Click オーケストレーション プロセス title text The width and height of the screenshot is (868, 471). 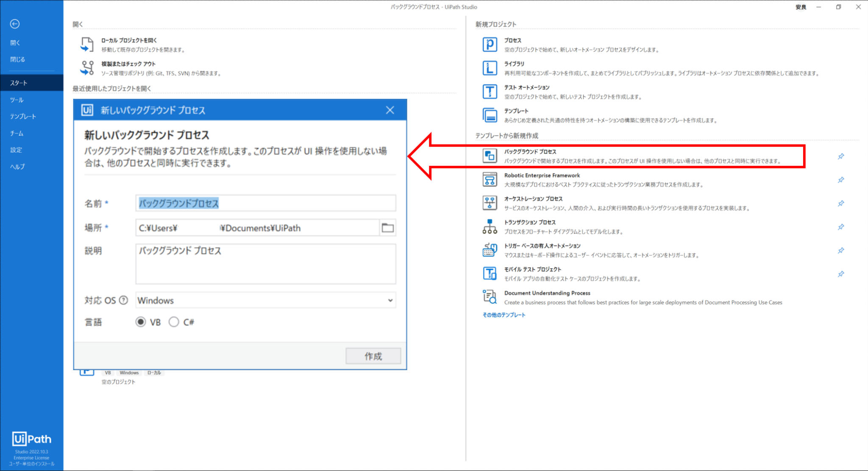pos(533,198)
